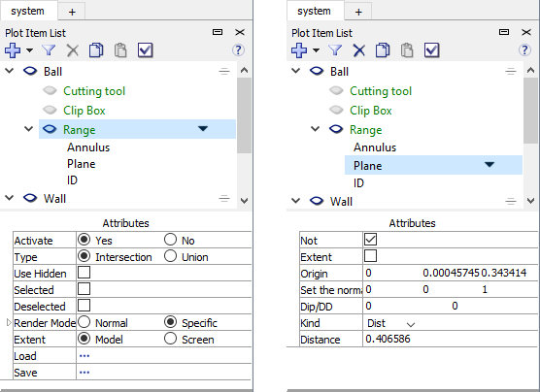Collapse the Range item in left panel tree
This screenshot has height=392, width=540.
29,129
